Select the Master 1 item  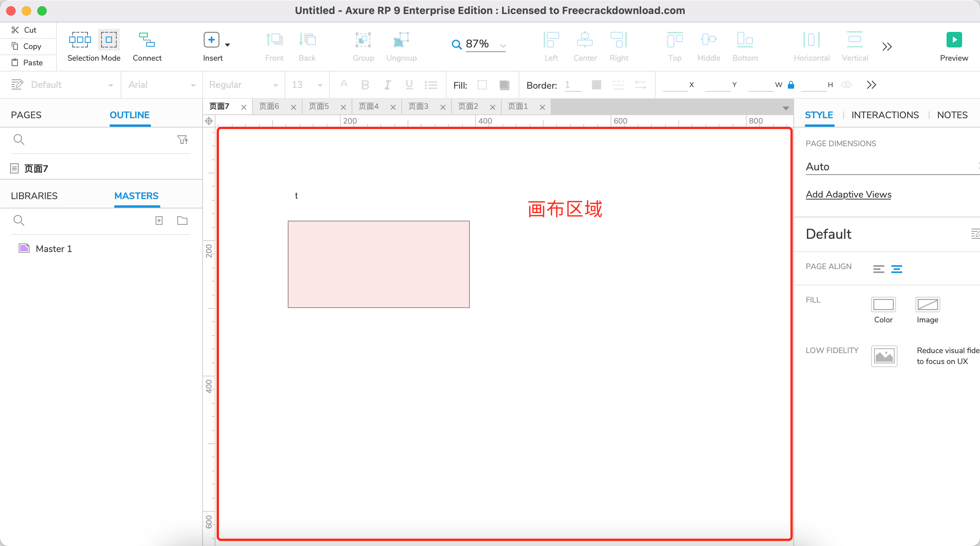tap(53, 249)
